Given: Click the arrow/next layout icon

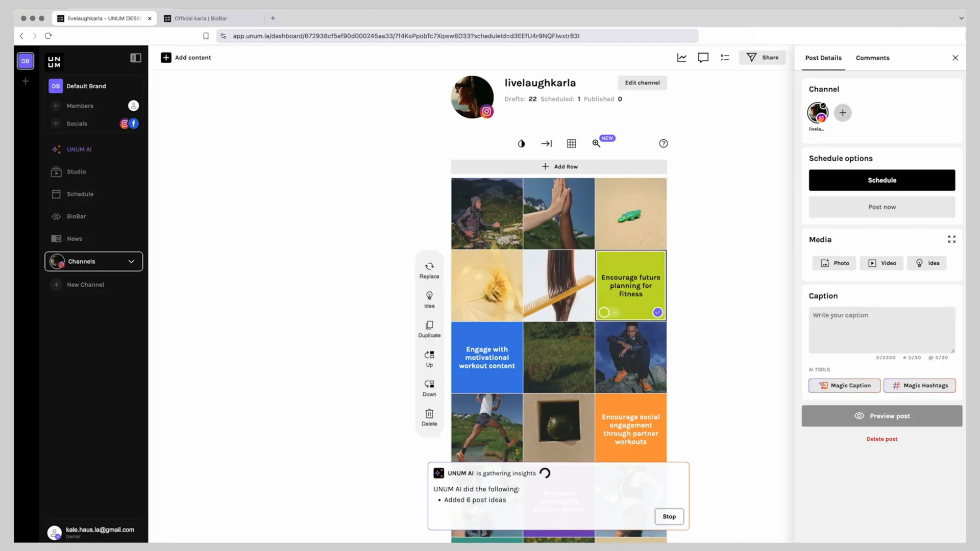Looking at the screenshot, I should point(547,143).
